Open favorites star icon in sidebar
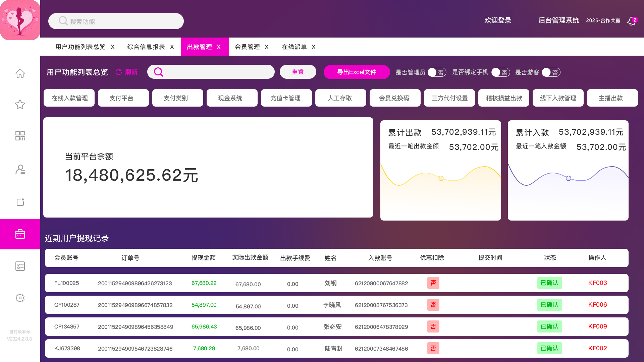Image resolution: width=644 pixels, height=362 pixels. pos(20,104)
